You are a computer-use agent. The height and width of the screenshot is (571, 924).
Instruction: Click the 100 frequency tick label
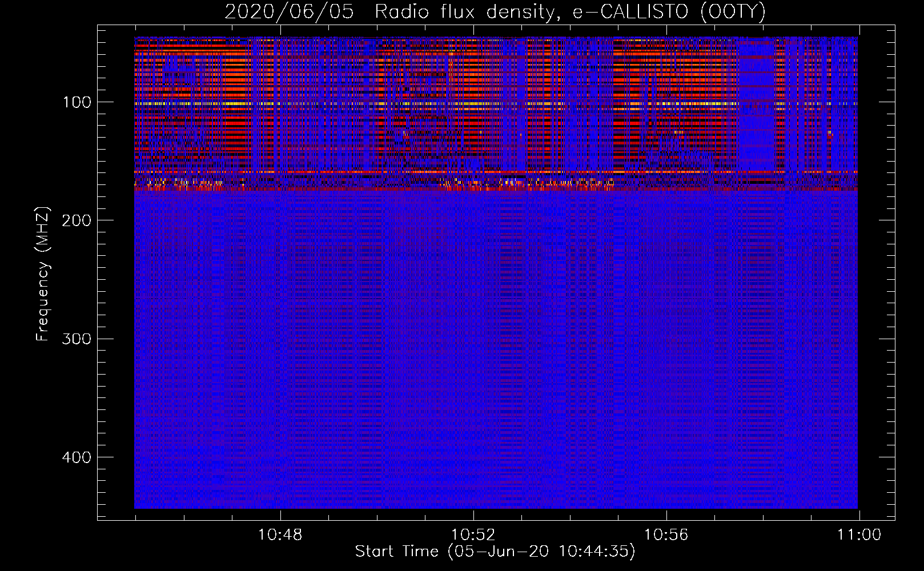[x=77, y=102]
